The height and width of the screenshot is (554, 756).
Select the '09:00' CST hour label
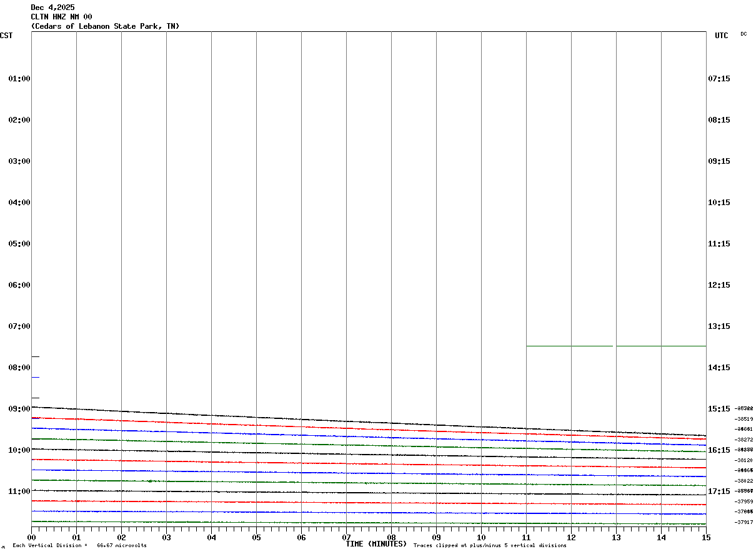(x=19, y=409)
